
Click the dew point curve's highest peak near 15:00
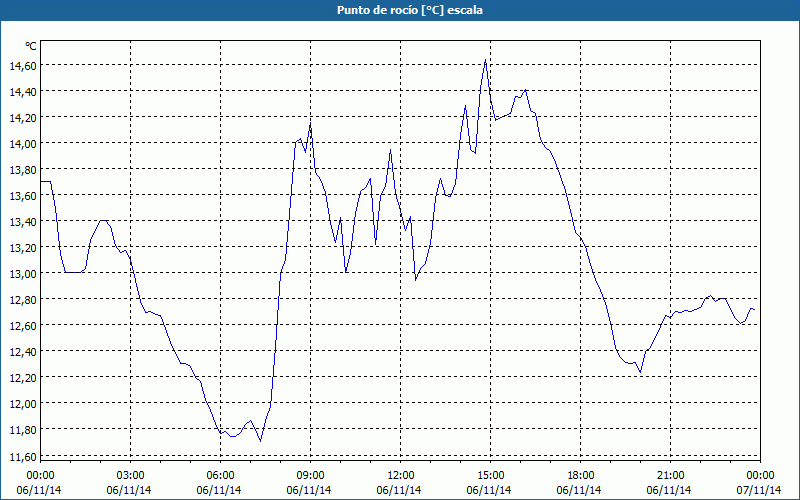(x=485, y=60)
